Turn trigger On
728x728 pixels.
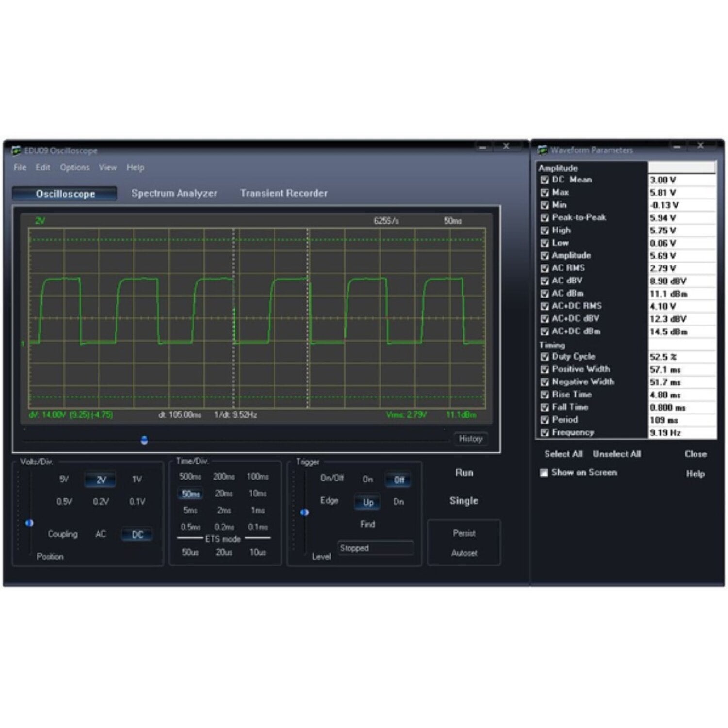367,480
